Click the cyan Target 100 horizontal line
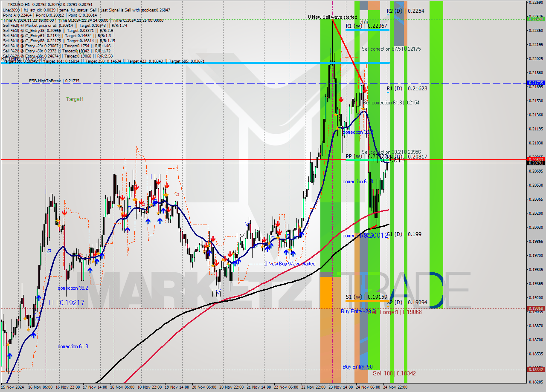Image resolution: width=546 pixels, height=392 pixels. 192,62
